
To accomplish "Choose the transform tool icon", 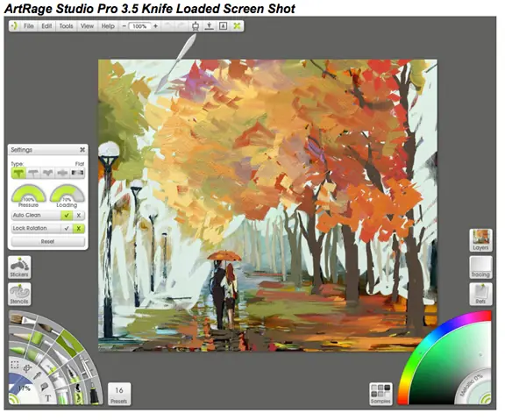I will (27, 368).
